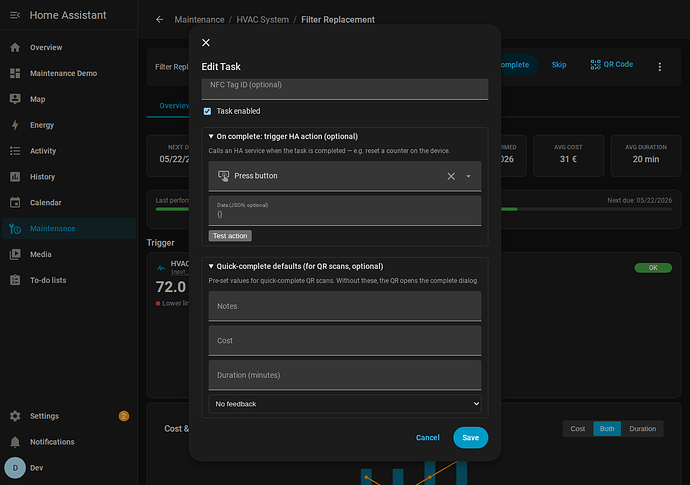The width and height of the screenshot is (690, 485).
Task: Click the AVG DURATION 20 min card
Action: pyautogui.click(x=646, y=155)
